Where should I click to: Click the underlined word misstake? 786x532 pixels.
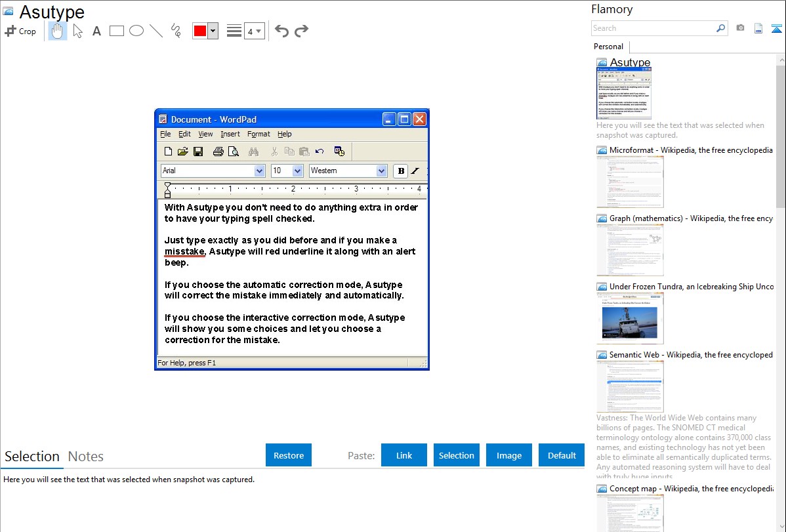pyautogui.click(x=184, y=252)
